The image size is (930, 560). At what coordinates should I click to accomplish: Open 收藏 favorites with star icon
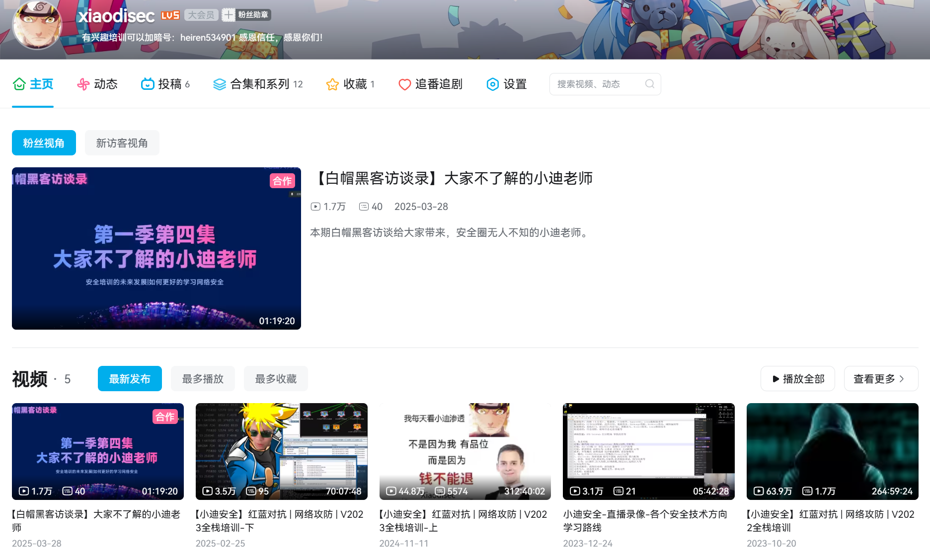point(350,84)
